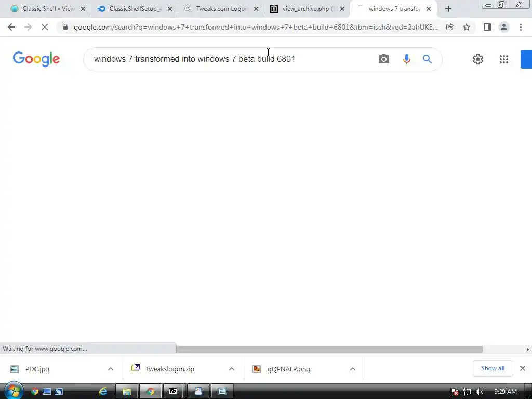Expand options for tweakslogon.zip download
This screenshot has height=399, width=532.
pyautogui.click(x=232, y=369)
